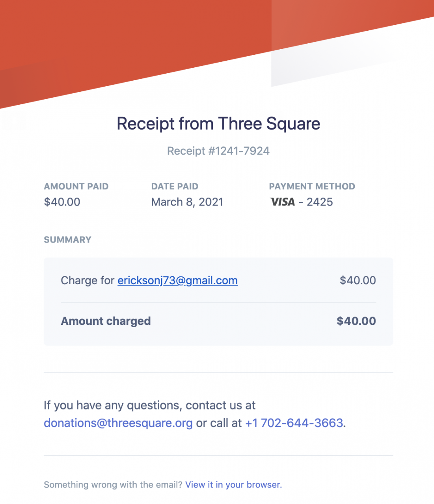Click the VISA card logo

click(282, 202)
